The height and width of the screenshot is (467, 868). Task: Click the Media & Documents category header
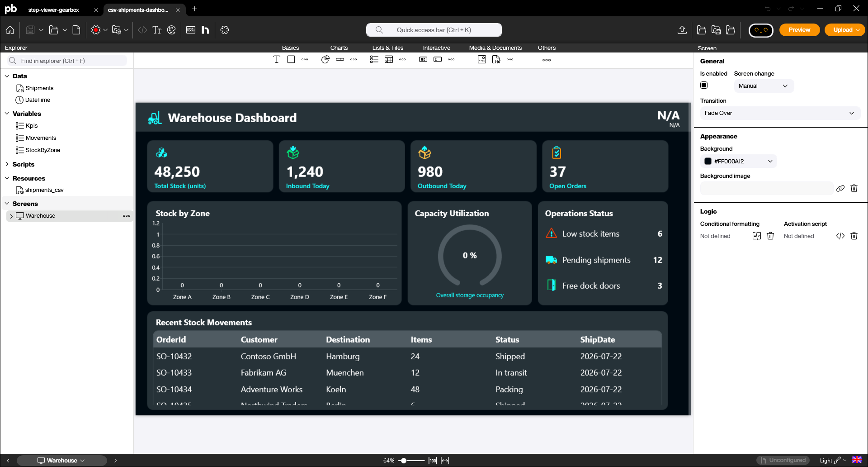[x=495, y=48]
